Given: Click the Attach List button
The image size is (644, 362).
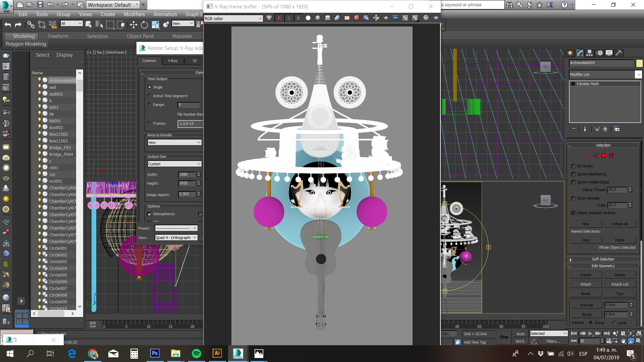Looking at the screenshot, I should (x=620, y=284).
